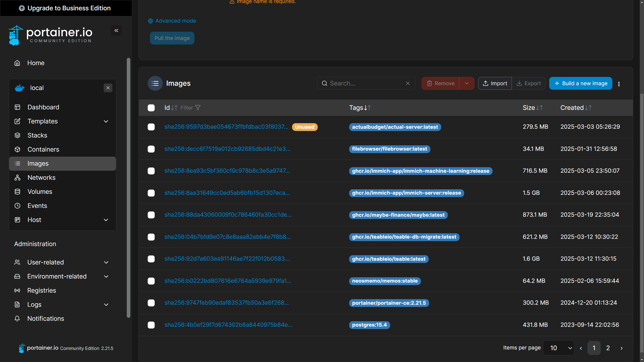Screen dimensions: 644x362
Task: Go to page 2 of images
Action: coord(608,348)
